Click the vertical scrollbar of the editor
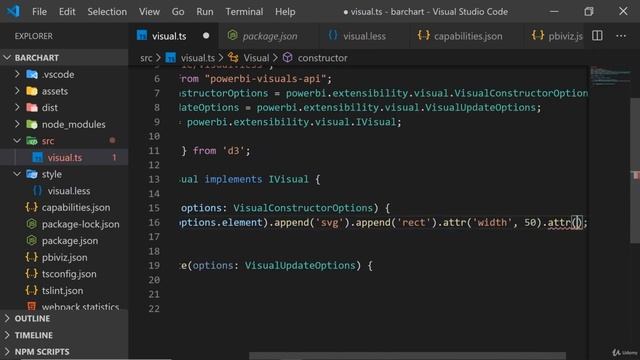This screenshot has width=640, height=360. click(635, 170)
